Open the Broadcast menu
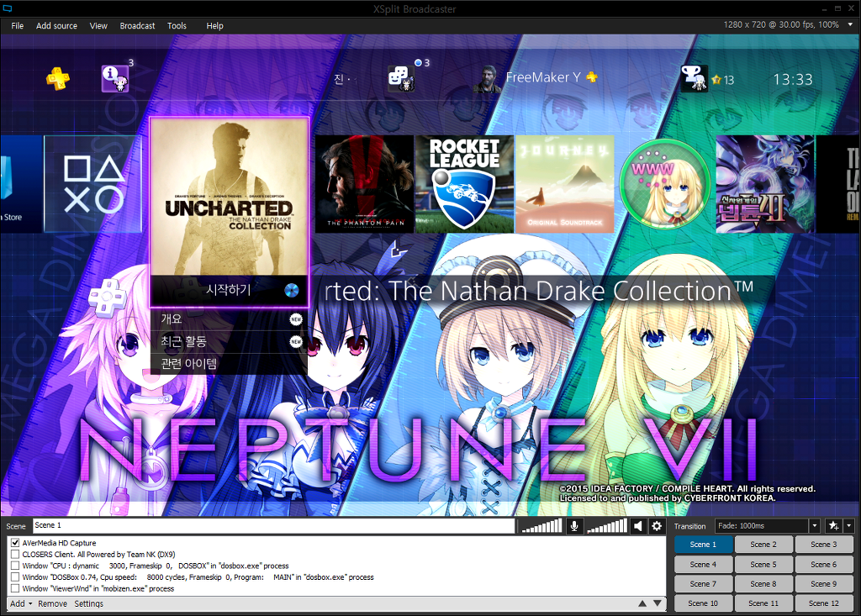Screen dimensions: 861x616 click(137, 26)
